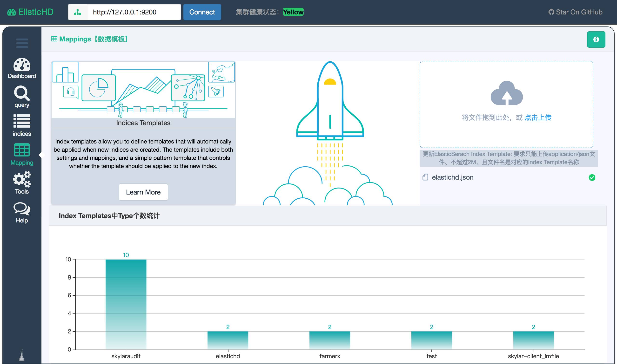Select the Mapping sidebar item
The width and height of the screenshot is (617, 364).
click(x=22, y=155)
